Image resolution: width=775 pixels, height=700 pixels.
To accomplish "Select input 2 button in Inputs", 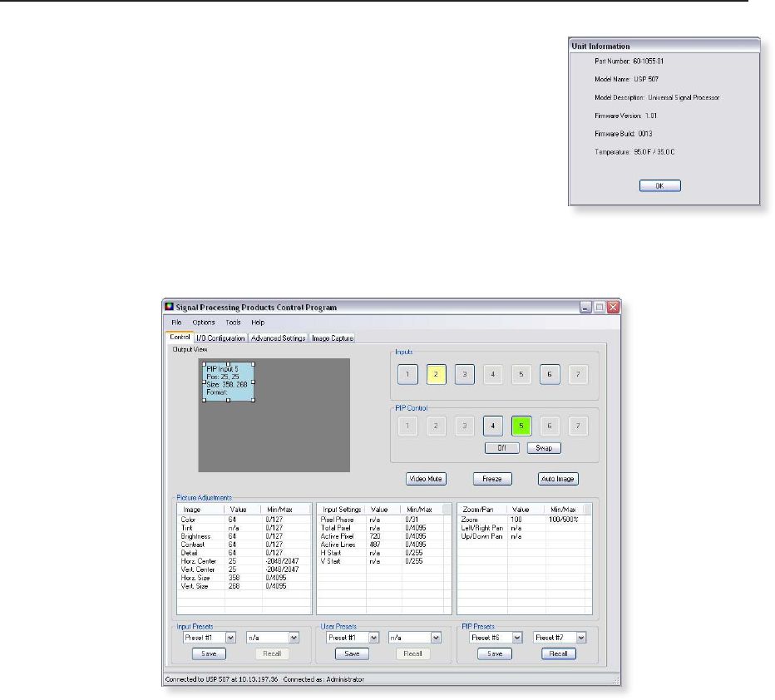I will (437, 375).
